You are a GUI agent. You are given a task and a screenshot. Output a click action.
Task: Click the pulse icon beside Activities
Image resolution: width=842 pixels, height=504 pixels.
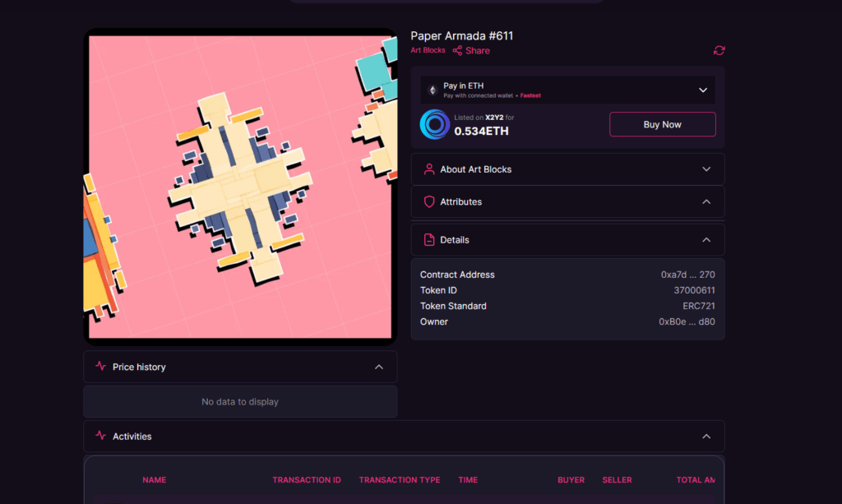(x=101, y=437)
